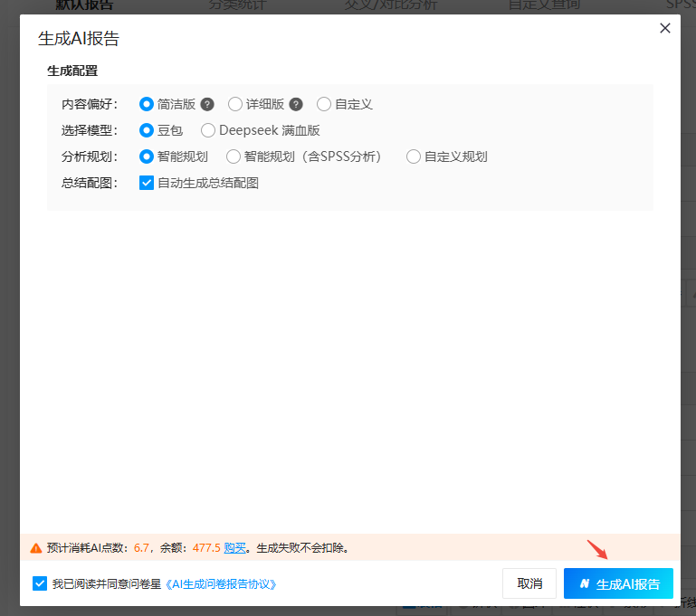Image resolution: width=696 pixels, height=616 pixels.
Task: Click the help icon beside 详细版
Action: pyautogui.click(x=296, y=104)
